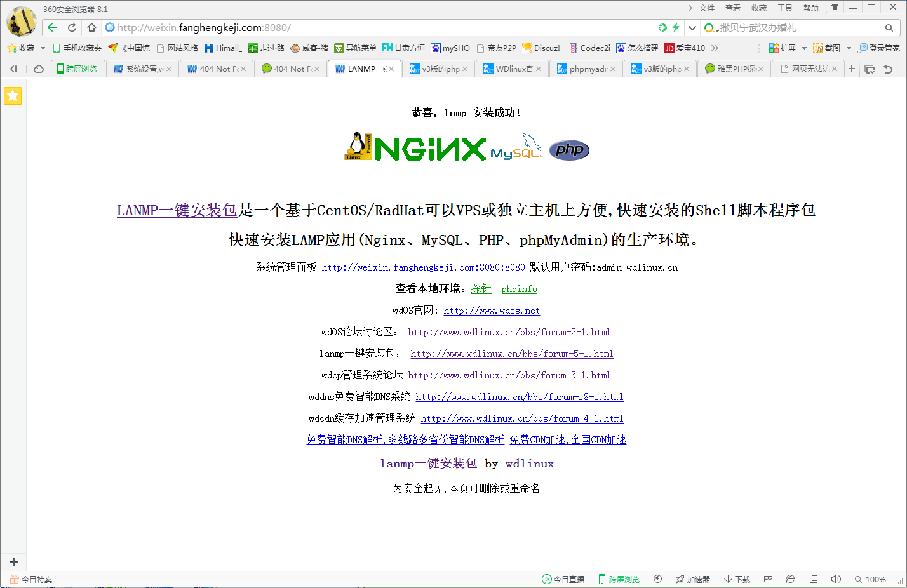Open the wdlinux footer link
Screen dimensions: 907x588
tap(530, 464)
